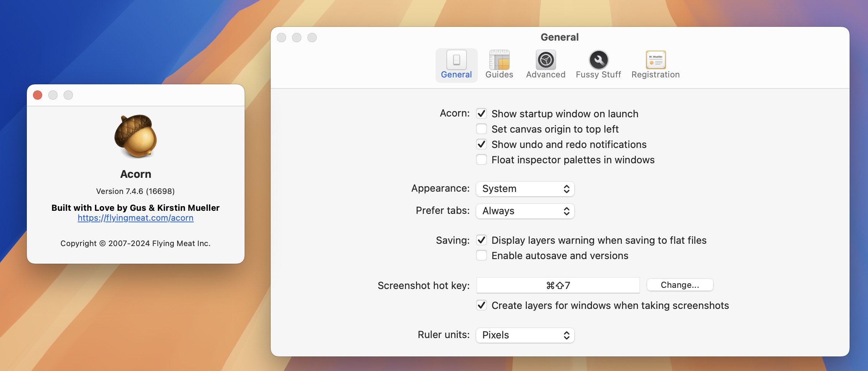Click the Acorn name in About window
The height and width of the screenshot is (371, 868).
click(x=136, y=174)
